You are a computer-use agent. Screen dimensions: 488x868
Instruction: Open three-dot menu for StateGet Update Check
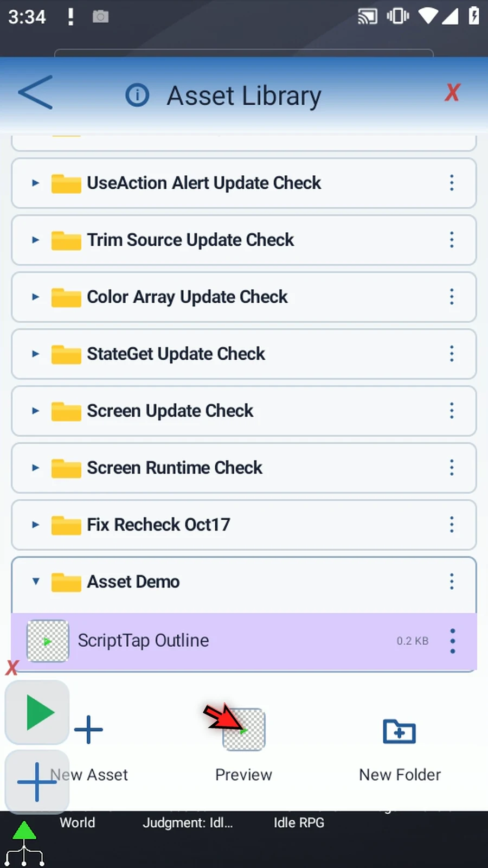452,354
